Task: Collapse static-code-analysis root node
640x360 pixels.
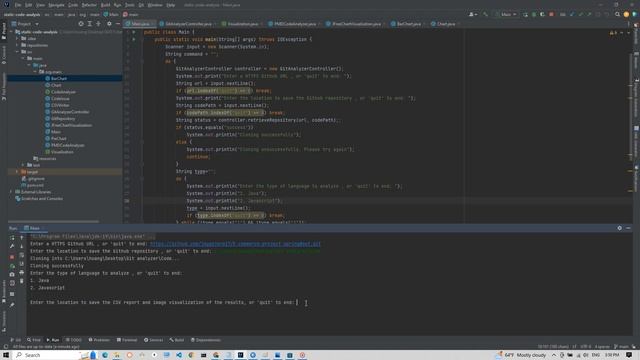Action: tap(12, 32)
